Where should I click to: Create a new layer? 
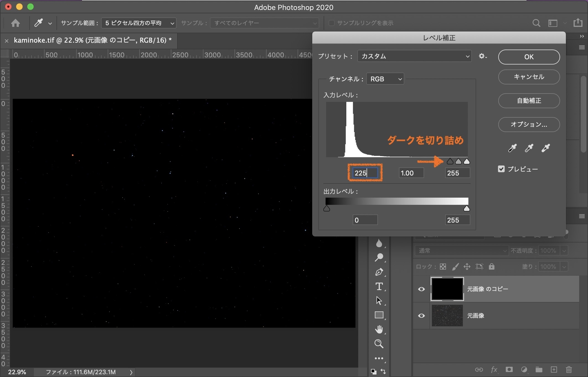tap(554, 370)
